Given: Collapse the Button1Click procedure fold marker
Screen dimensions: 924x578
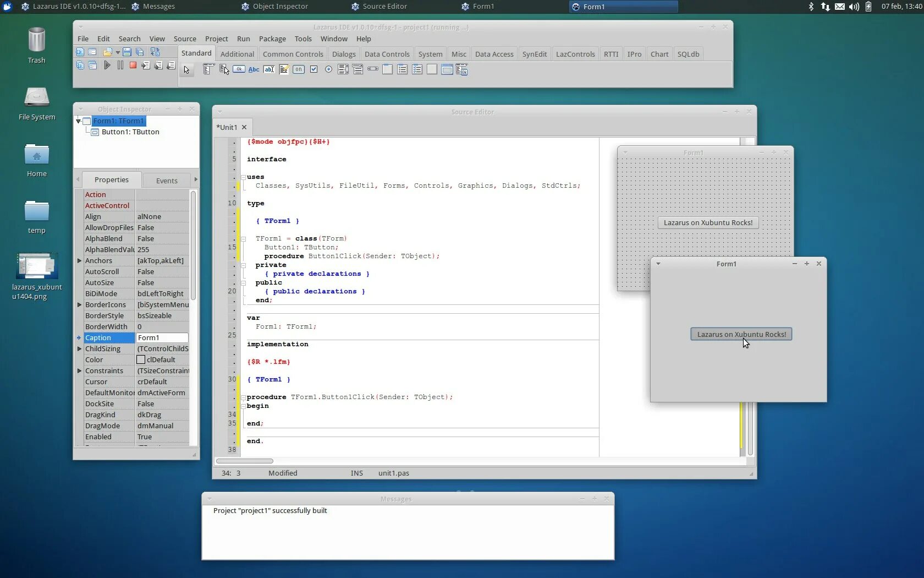Looking at the screenshot, I should point(243,397).
